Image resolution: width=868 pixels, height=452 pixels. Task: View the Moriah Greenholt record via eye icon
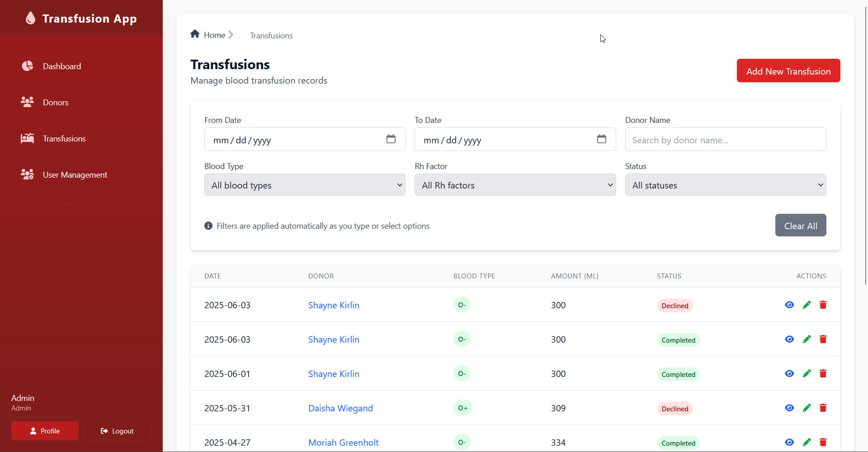pos(789,443)
